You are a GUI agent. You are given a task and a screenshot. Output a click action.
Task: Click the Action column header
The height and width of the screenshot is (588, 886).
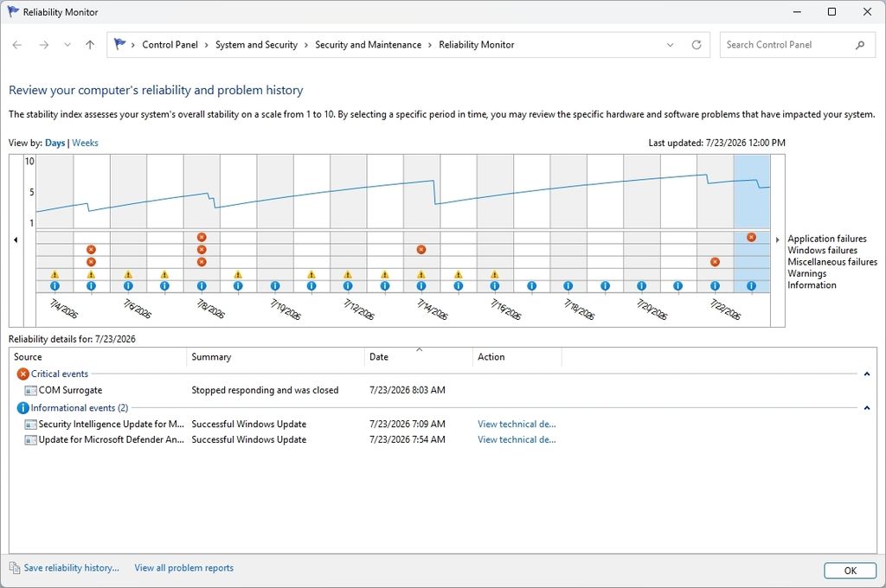coord(517,357)
